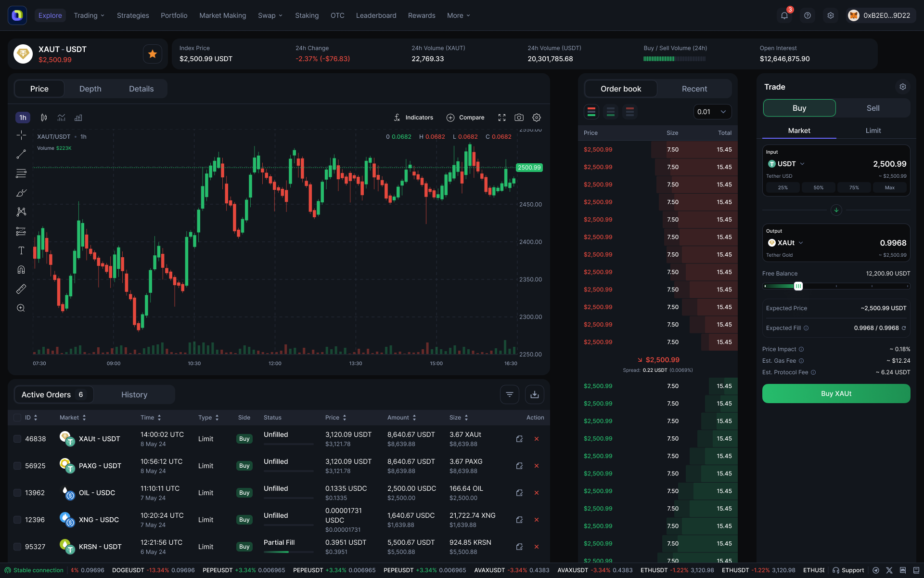Check the checkbox for order 46838
Image resolution: width=924 pixels, height=578 pixels.
[17, 438]
